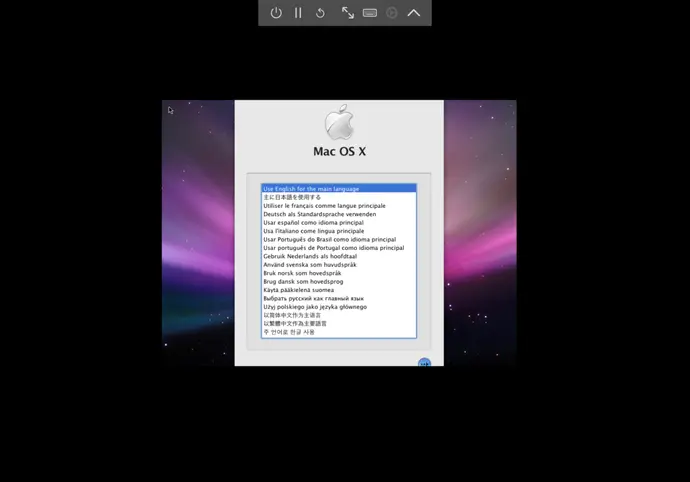Select the Korean language row at list bottom
690x482 pixels.
pyautogui.click(x=339, y=332)
